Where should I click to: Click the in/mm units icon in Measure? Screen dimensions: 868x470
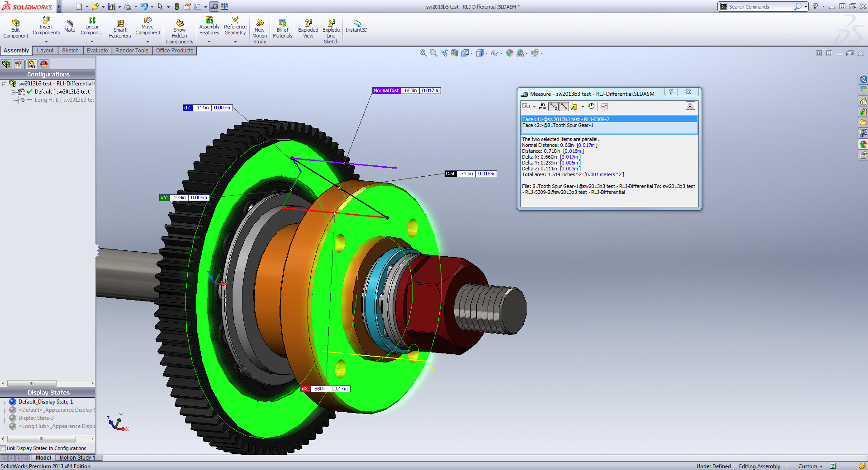click(x=542, y=107)
